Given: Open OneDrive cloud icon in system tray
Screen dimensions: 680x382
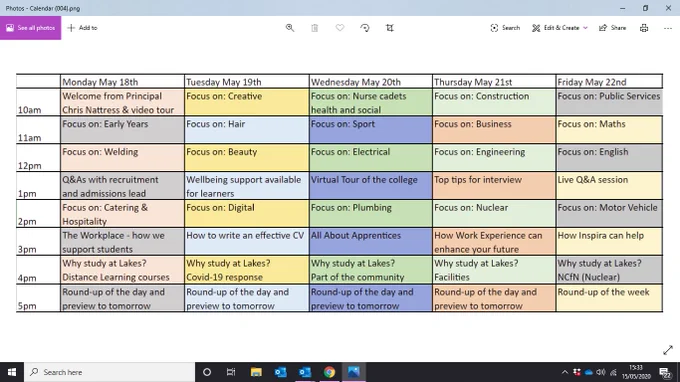Looking at the screenshot, I should (x=588, y=372).
